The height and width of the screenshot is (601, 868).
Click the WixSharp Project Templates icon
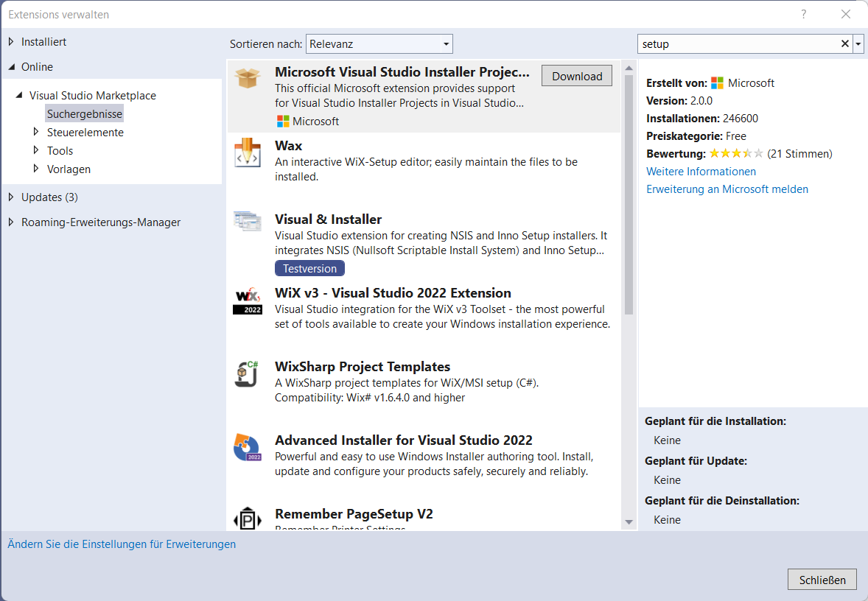pos(248,373)
